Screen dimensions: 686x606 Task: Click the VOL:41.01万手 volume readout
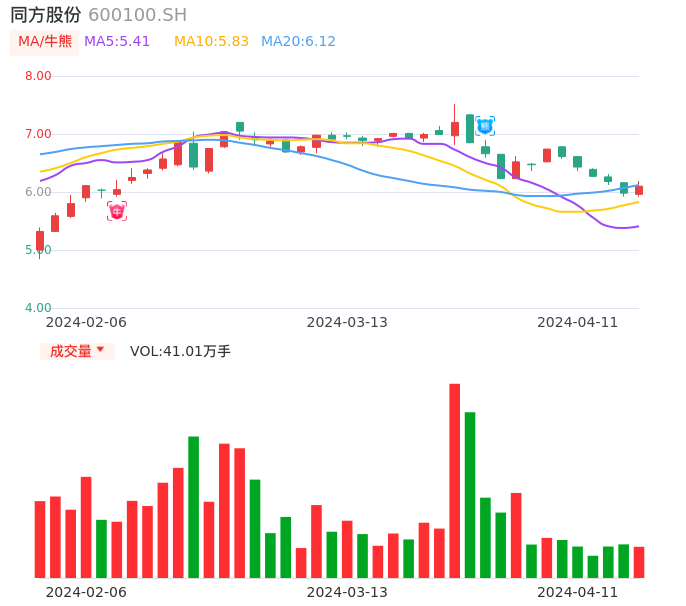click(180, 351)
